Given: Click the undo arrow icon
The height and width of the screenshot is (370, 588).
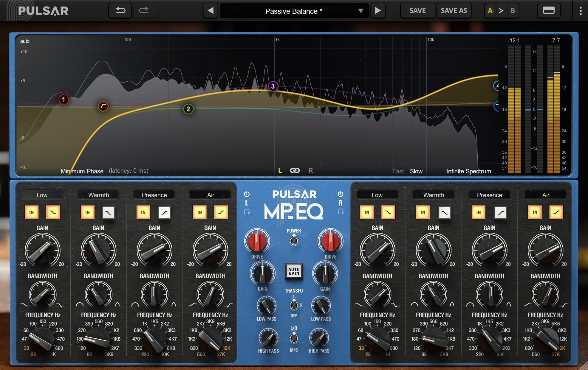Looking at the screenshot, I should pyautogui.click(x=120, y=10).
